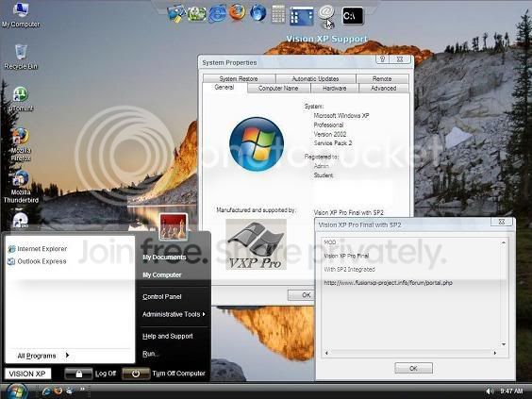
Task: Click the Turn Off Computer power button
Action: (x=136, y=374)
